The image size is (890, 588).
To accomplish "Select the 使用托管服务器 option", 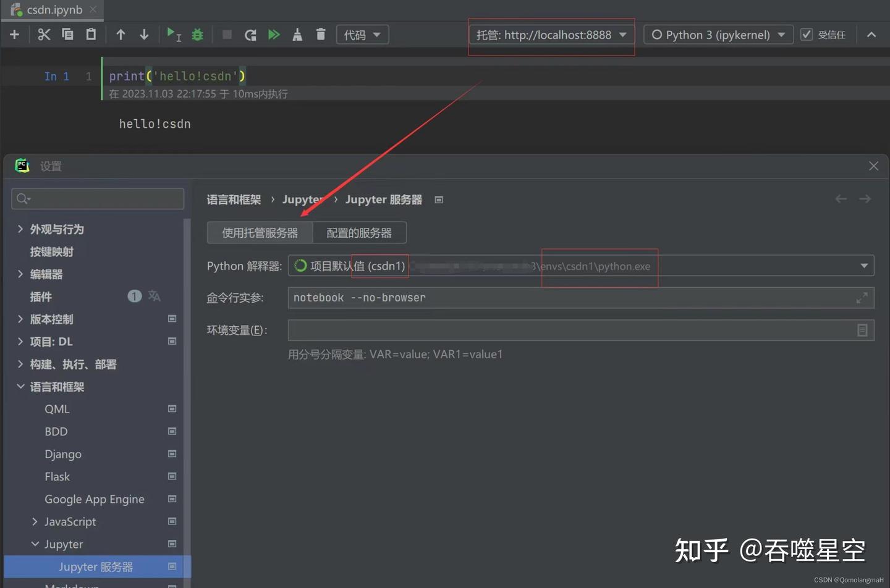I will [x=259, y=232].
